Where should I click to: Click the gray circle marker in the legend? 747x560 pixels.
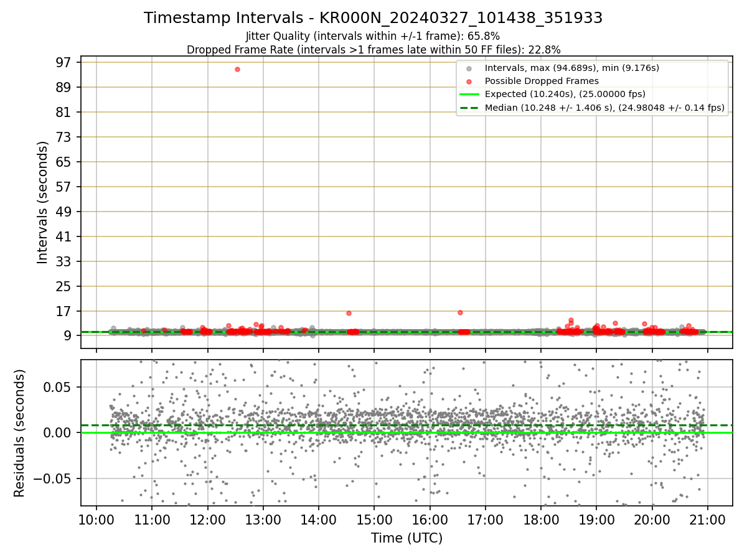pos(469,68)
